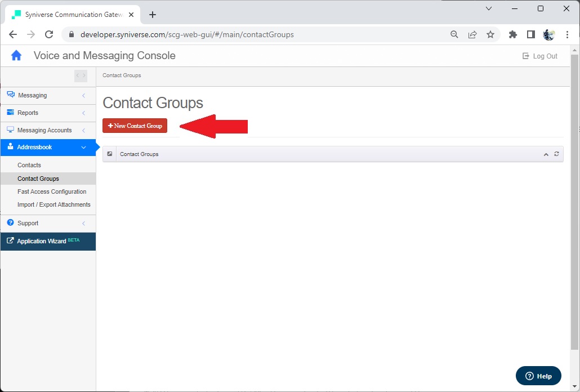Screen dimensions: 580x392
Task: Click the Messaging chat bubbles icon
Action: 11,95
